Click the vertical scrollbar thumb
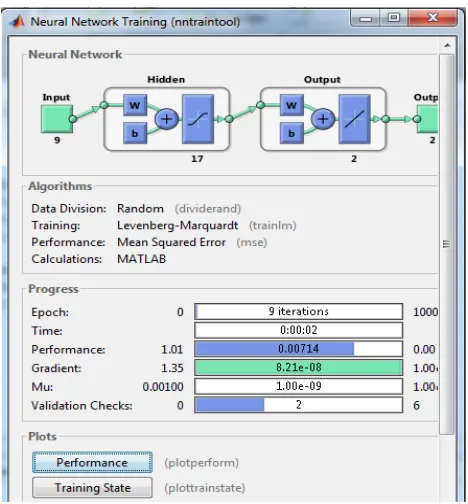The height and width of the screenshot is (504, 468). [x=447, y=244]
